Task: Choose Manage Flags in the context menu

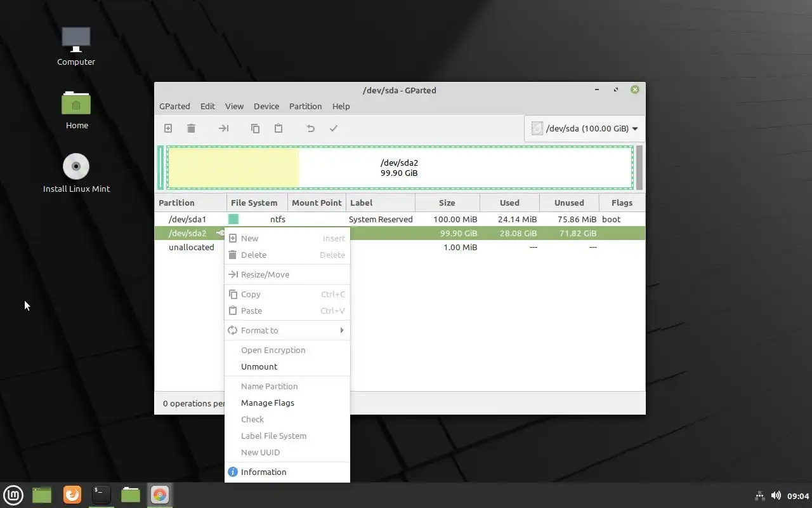Action: (287, 403)
